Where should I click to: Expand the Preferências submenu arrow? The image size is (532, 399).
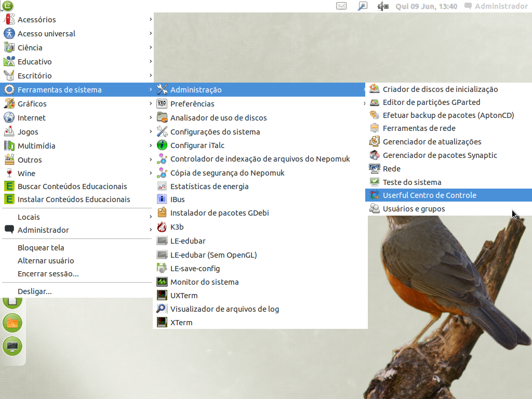click(x=364, y=103)
